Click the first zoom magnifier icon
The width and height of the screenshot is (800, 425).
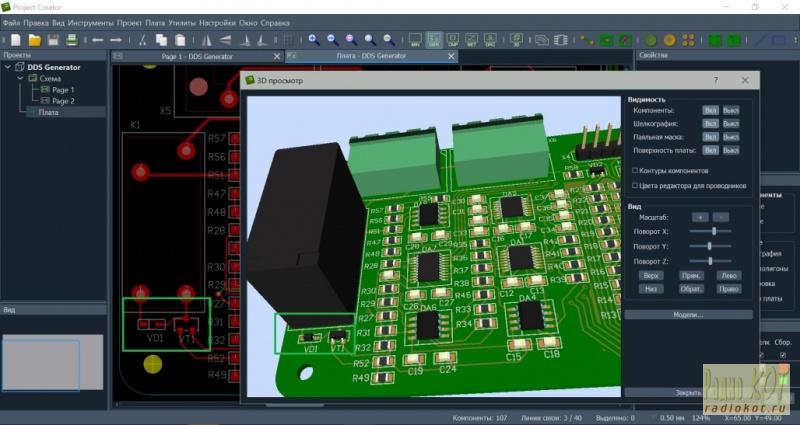pos(313,40)
